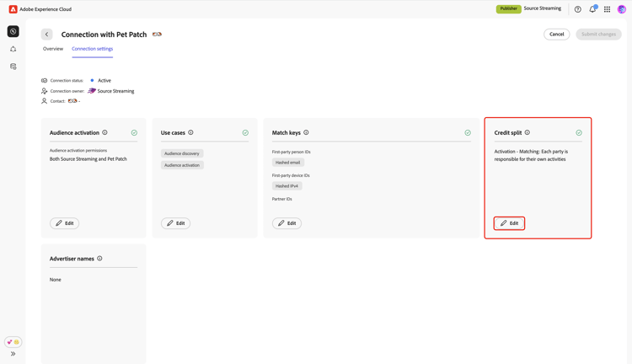Screen dimensions: 632x364
Task: Click 'First-party person IDs' label
Action: [291, 152]
